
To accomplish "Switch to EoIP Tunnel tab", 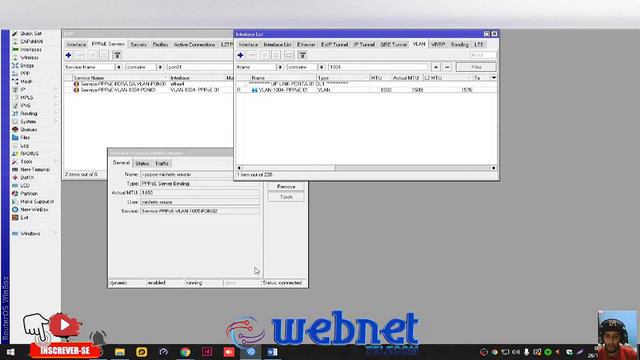I will (x=334, y=44).
